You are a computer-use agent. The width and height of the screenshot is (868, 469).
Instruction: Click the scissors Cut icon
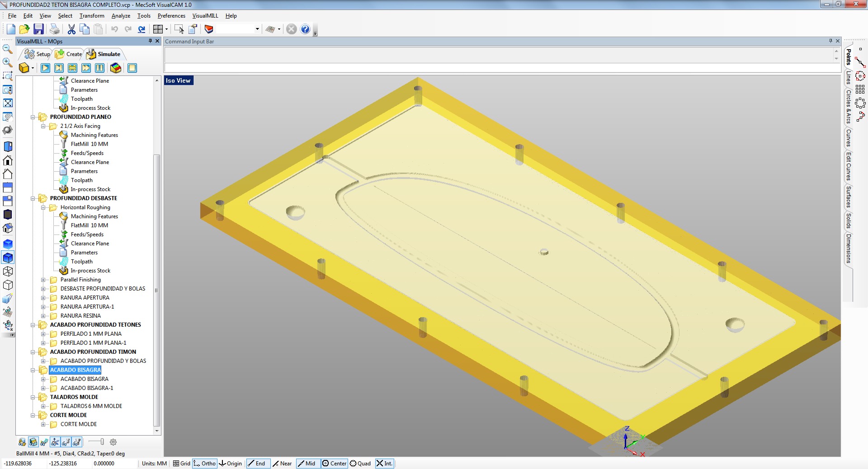(71, 29)
